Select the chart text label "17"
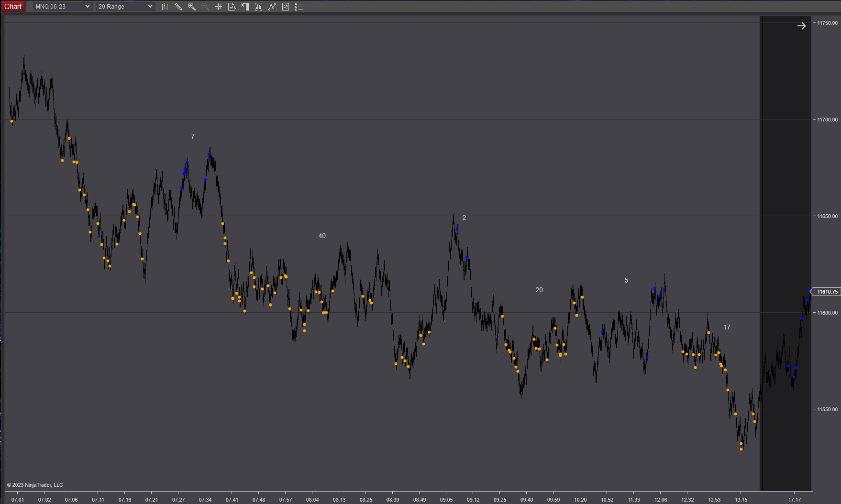Screen dimensions: 841x504 [x=727, y=327]
